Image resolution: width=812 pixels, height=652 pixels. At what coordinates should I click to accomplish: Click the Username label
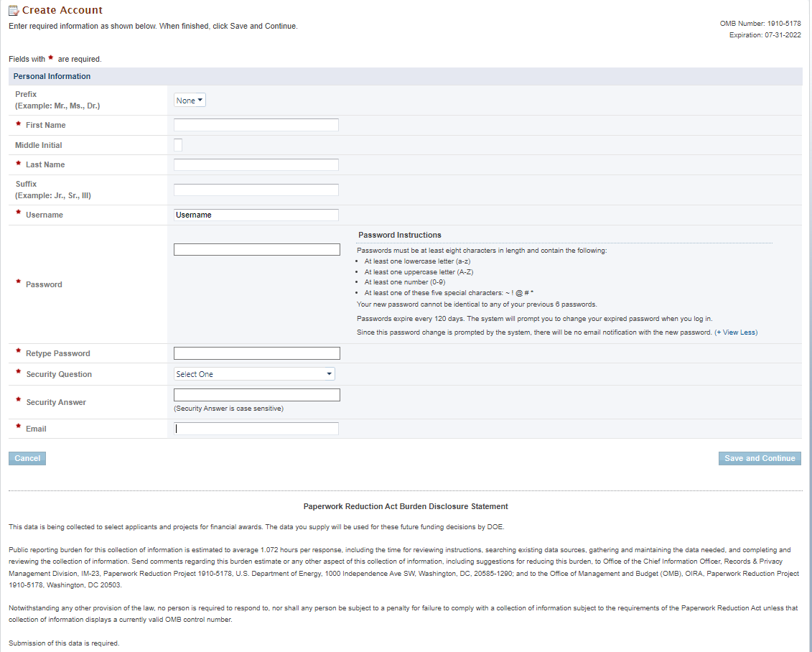(x=45, y=215)
